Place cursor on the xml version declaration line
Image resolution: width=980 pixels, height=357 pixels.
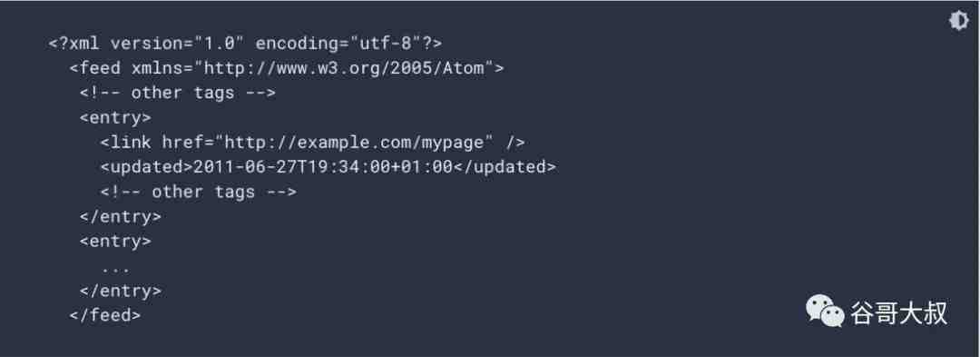pos(246,43)
